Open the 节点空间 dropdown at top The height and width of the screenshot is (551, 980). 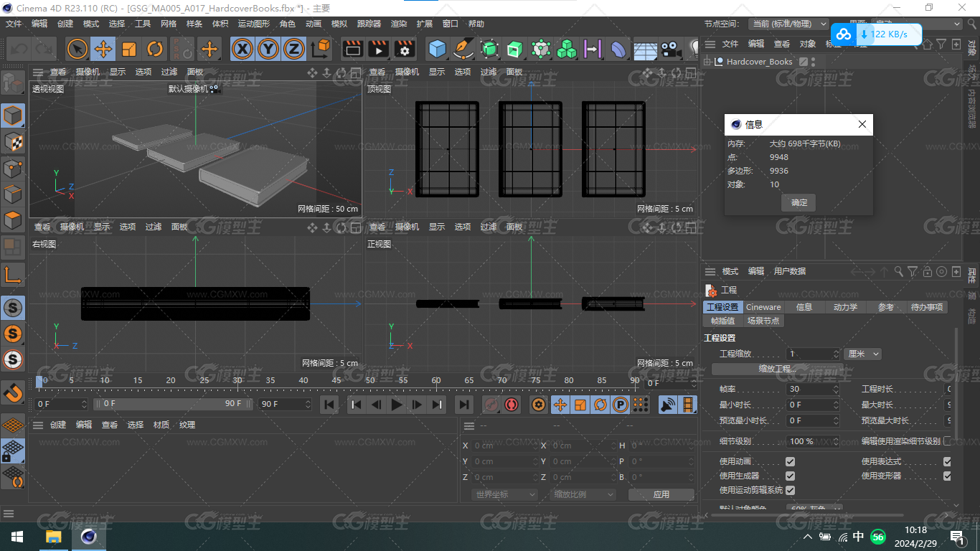coord(788,24)
